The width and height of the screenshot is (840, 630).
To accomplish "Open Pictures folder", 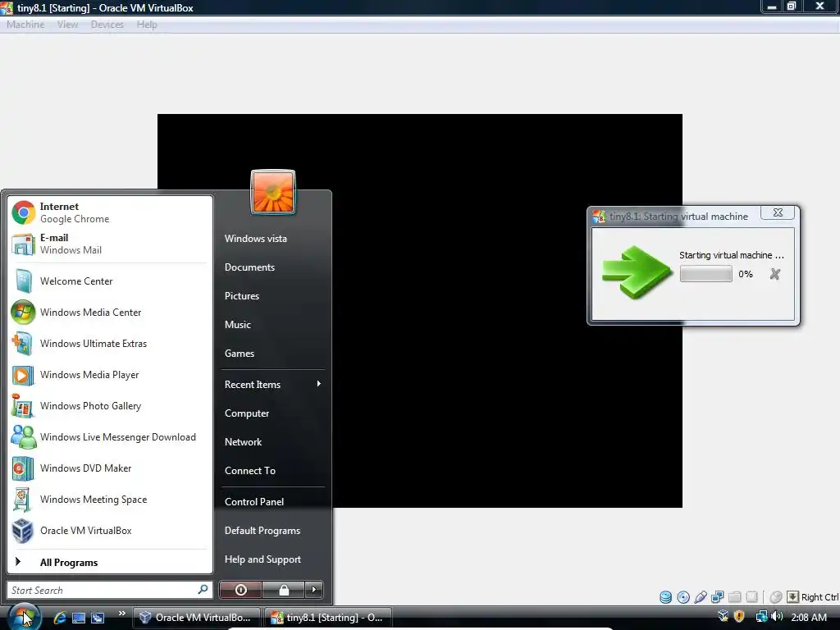I will click(242, 296).
